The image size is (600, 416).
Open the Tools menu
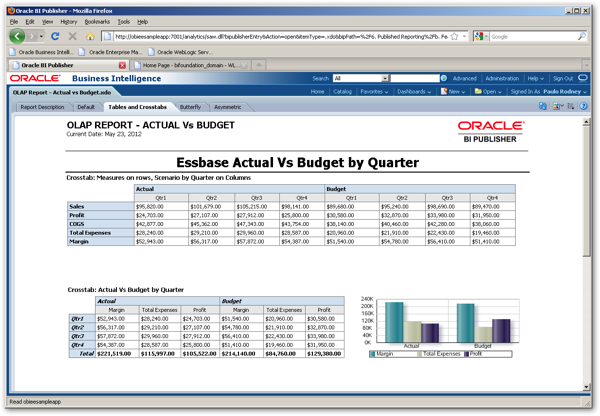pos(124,22)
